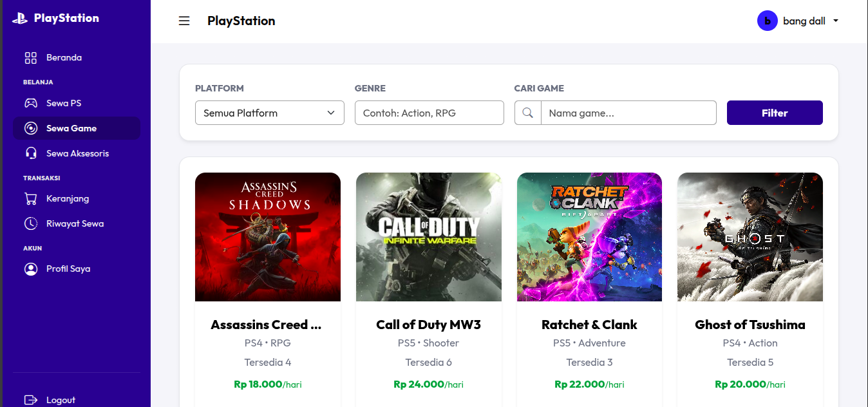The image size is (868, 407).
Task: Open Profil Saya person icon
Action: (31, 269)
